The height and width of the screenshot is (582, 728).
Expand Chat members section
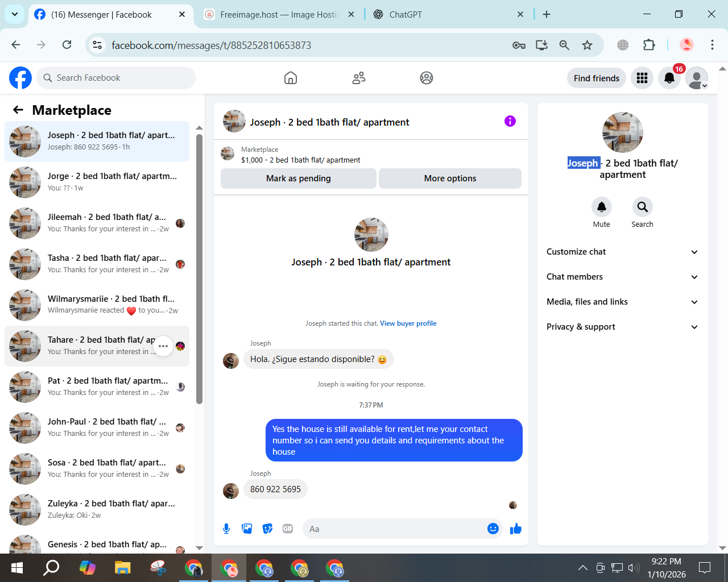click(623, 277)
